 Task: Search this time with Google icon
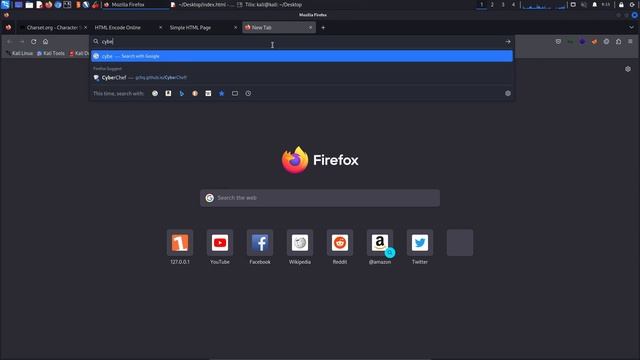pos(155,93)
